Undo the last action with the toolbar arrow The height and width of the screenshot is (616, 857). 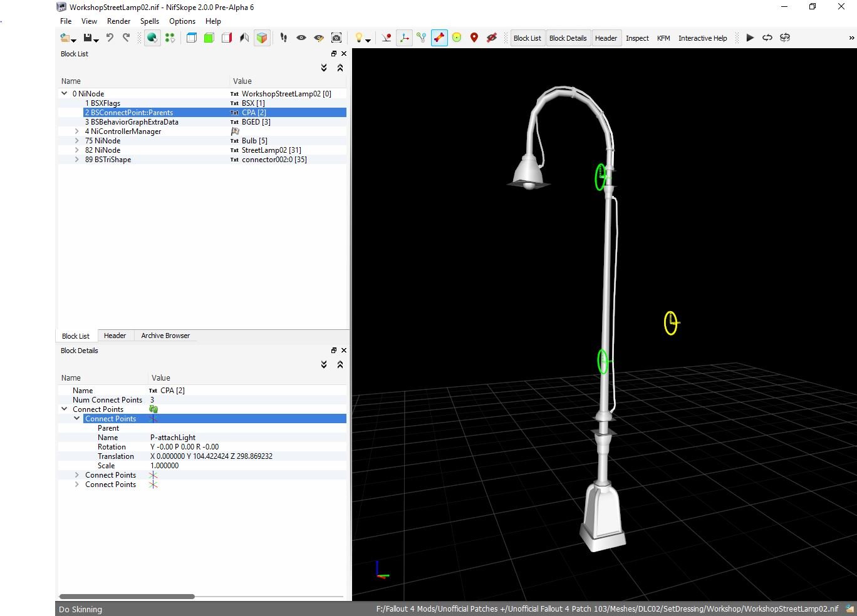[x=110, y=38]
